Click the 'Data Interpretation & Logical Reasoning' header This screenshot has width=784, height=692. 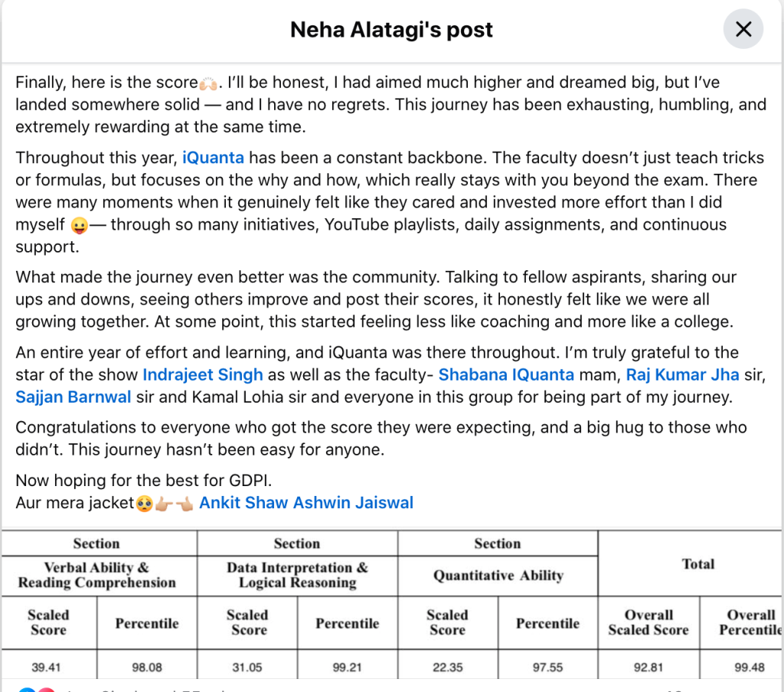point(297,576)
